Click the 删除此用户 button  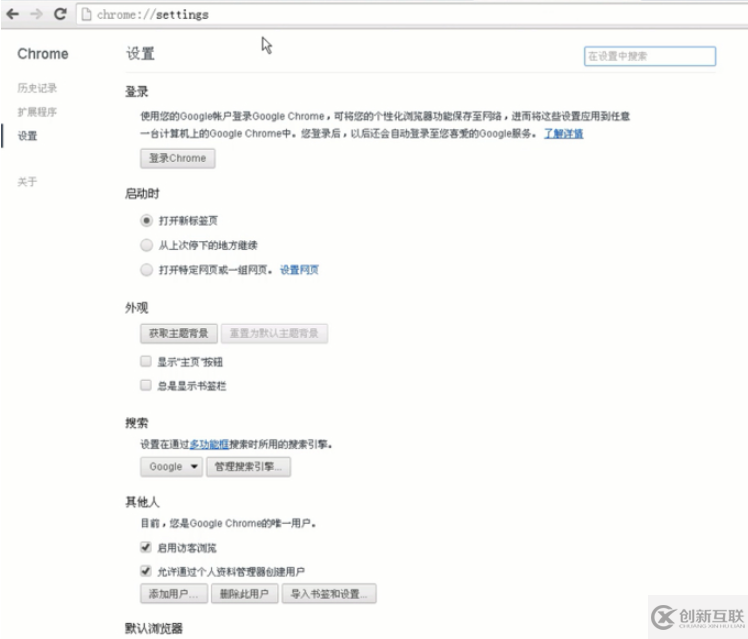point(245,594)
